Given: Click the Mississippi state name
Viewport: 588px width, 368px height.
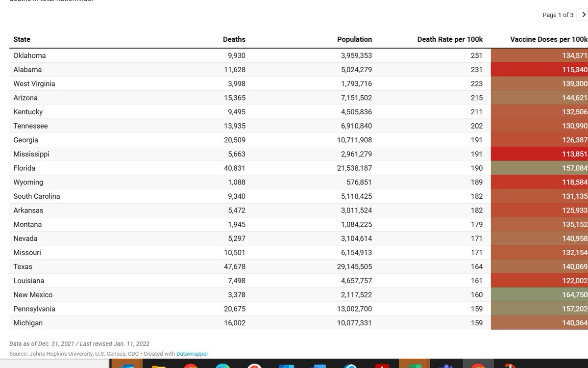Looking at the screenshot, I should tap(31, 154).
